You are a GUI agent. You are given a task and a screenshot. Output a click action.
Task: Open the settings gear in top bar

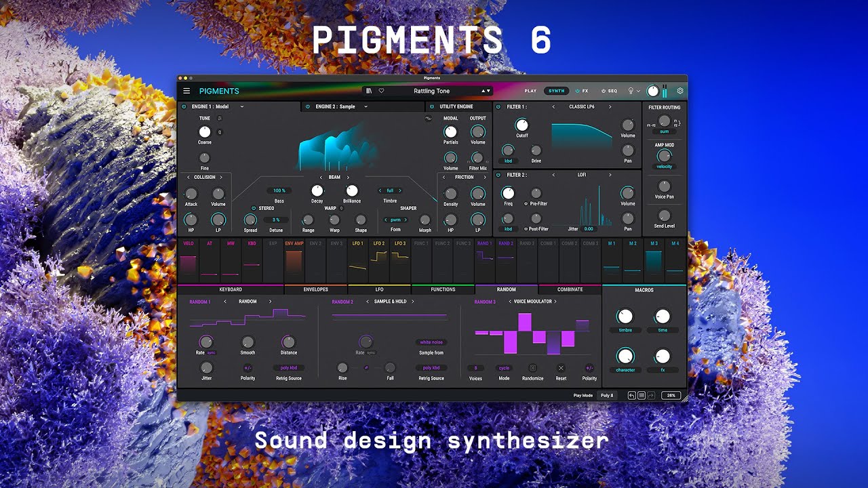(x=680, y=91)
